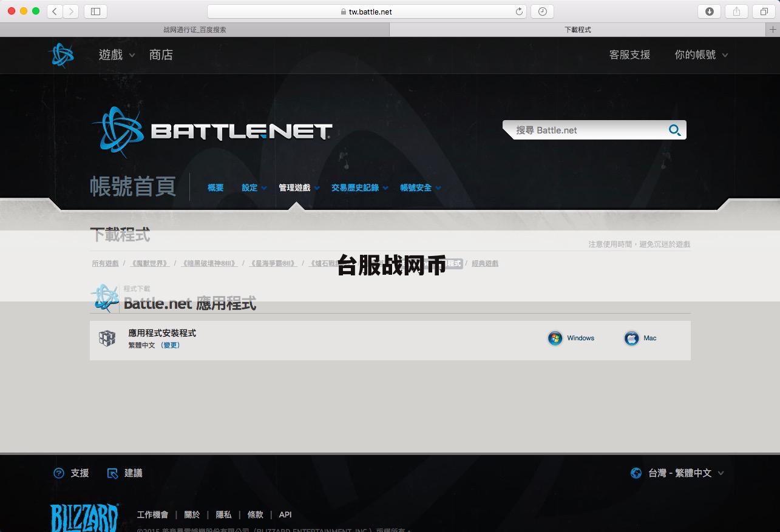Expand 交易歷史記錄 transaction history menu
The image size is (780, 532).
359,187
